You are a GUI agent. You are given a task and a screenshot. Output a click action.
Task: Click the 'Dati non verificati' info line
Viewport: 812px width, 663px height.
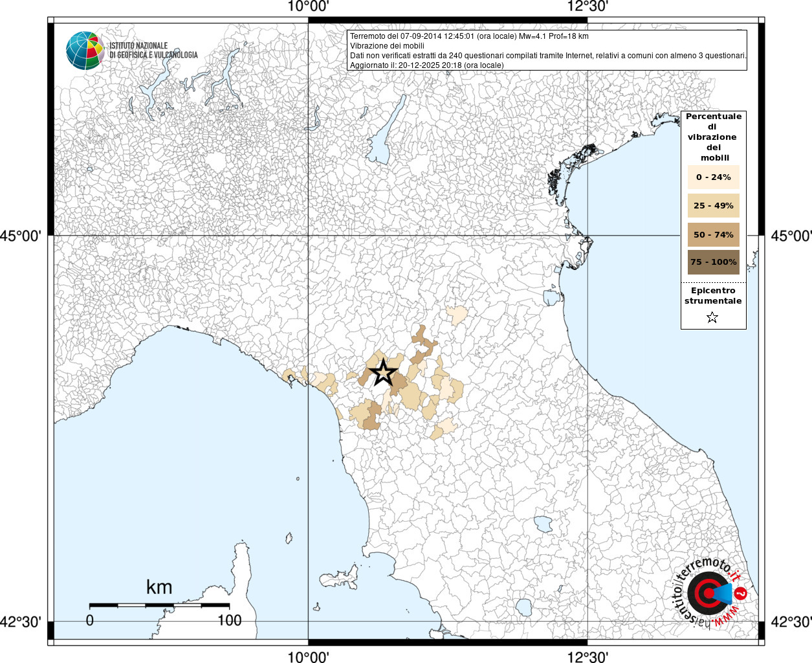[x=548, y=56]
